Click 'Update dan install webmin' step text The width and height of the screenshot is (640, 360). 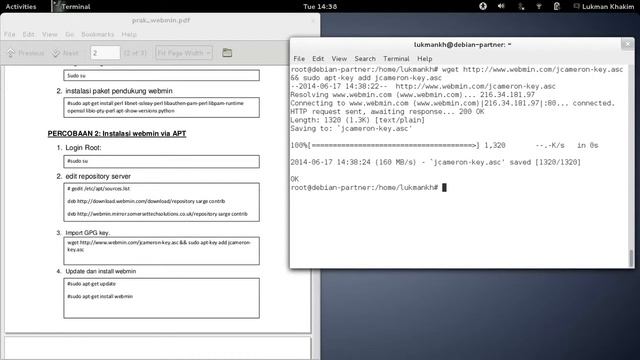click(101, 271)
